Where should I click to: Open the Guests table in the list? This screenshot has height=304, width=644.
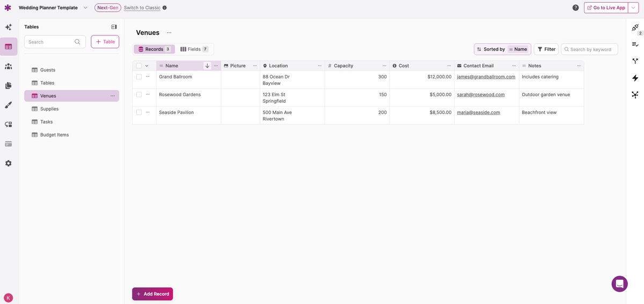click(x=48, y=70)
